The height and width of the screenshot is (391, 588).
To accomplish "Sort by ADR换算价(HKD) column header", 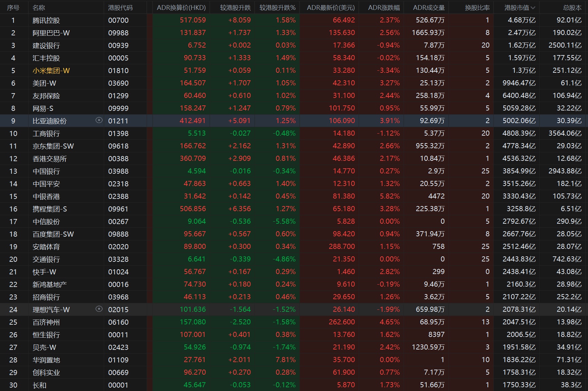I will 181,7.
